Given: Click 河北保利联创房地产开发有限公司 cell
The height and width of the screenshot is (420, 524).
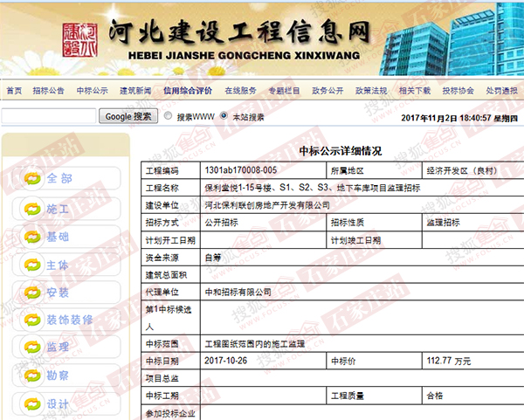Looking at the screenshot, I should 267,205.
